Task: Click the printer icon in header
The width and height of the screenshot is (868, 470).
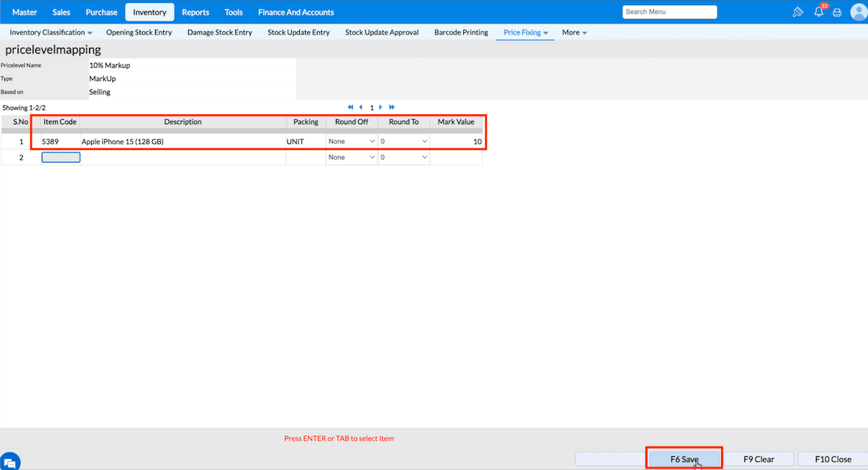Action: click(x=837, y=13)
